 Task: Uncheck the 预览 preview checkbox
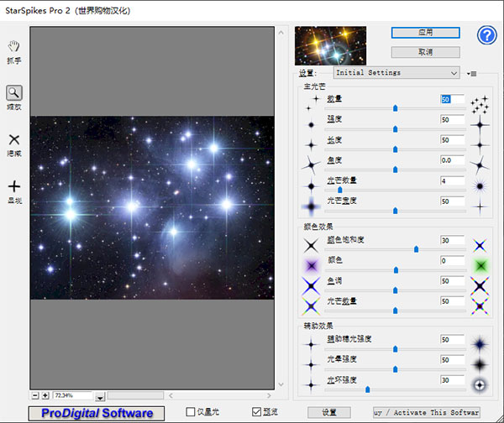click(257, 411)
